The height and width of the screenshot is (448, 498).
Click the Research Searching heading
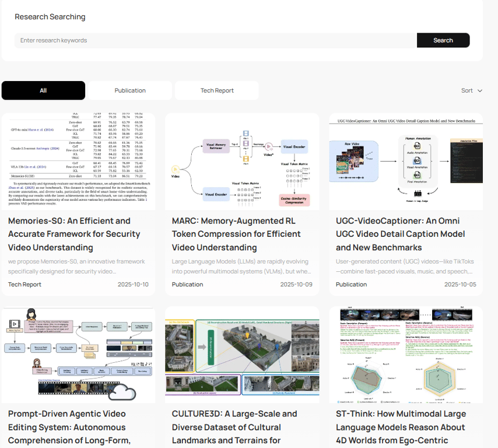pos(50,16)
